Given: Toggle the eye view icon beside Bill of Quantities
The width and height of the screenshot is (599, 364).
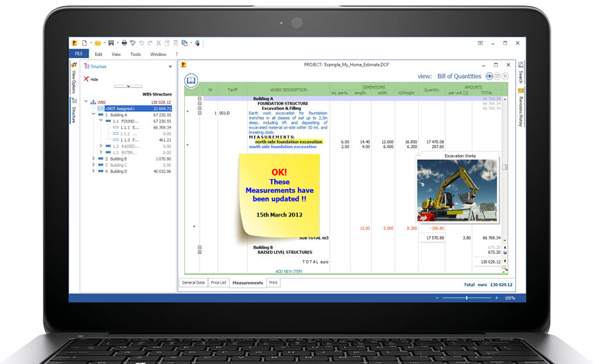Looking at the screenshot, I should (x=489, y=76).
